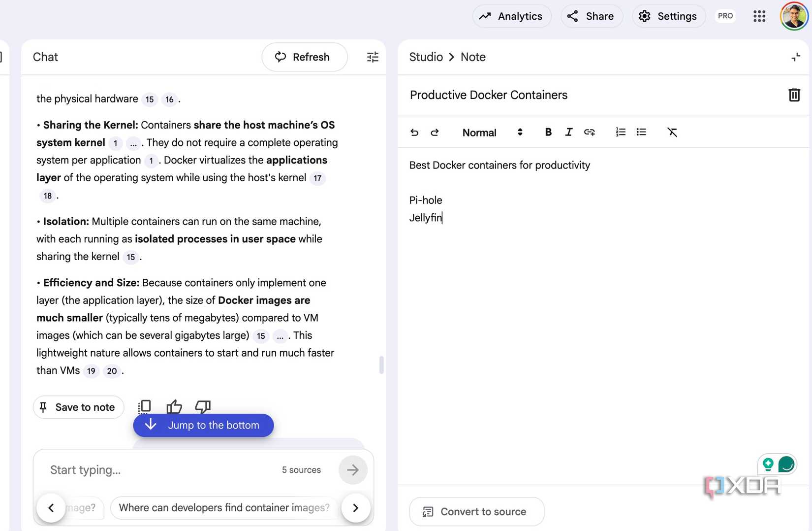Clear text formatting

(x=672, y=132)
